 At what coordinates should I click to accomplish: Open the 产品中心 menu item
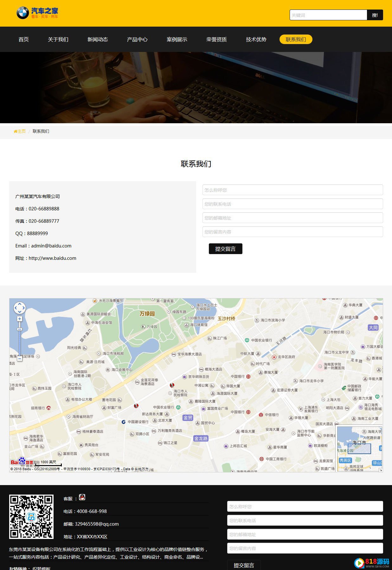click(137, 39)
